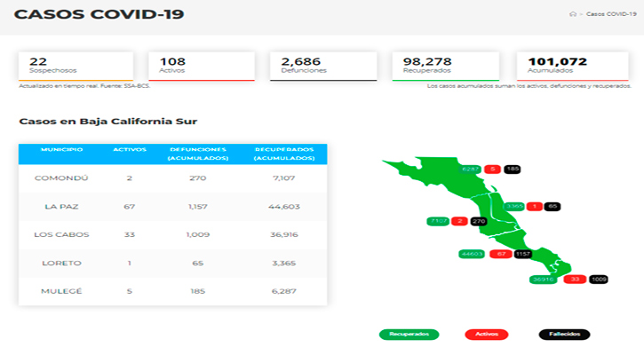
Task: Select the MULEGÉ row name
Action: coord(61,291)
